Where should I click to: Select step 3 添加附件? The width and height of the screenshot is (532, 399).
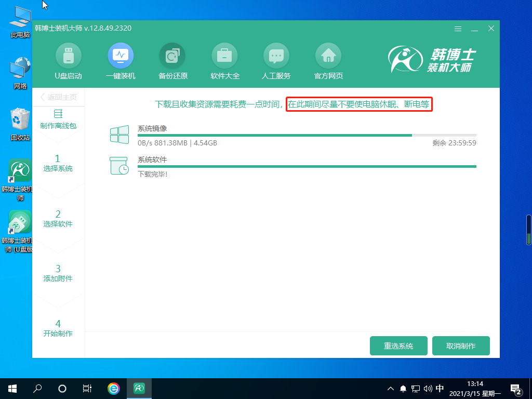tap(58, 273)
